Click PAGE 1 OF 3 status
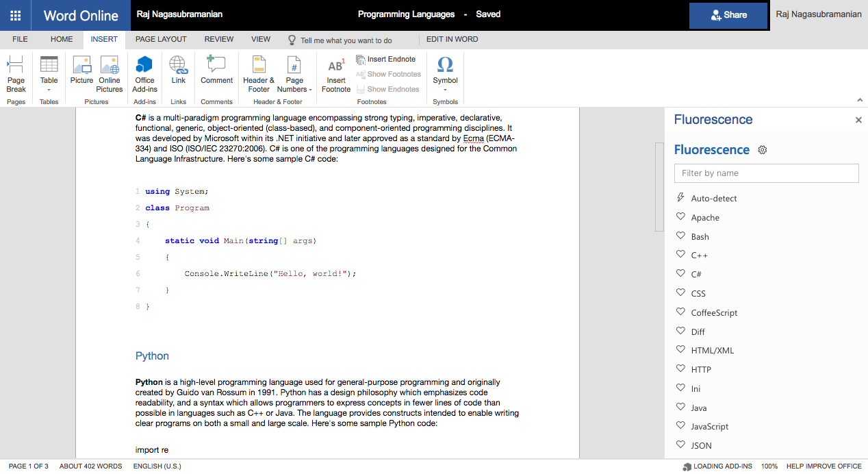 [x=29, y=466]
